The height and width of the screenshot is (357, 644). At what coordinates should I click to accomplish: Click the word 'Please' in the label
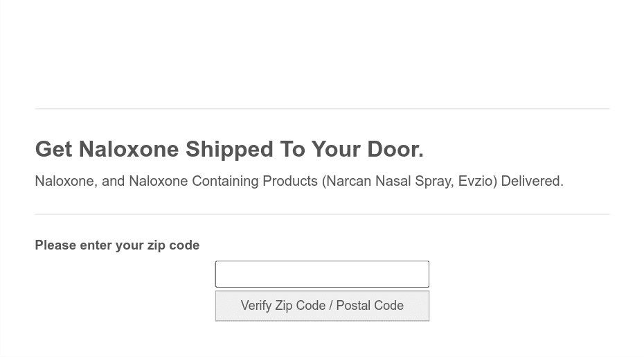click(55, 245)
